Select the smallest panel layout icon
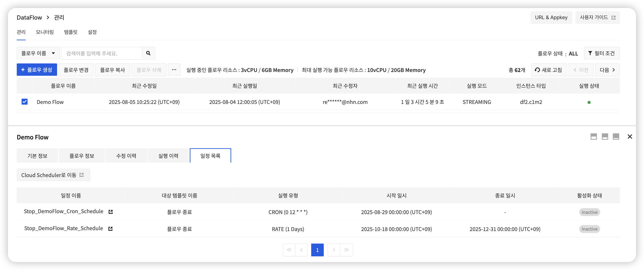The height and width of the screenshot is (270, 644). (616, 137)
